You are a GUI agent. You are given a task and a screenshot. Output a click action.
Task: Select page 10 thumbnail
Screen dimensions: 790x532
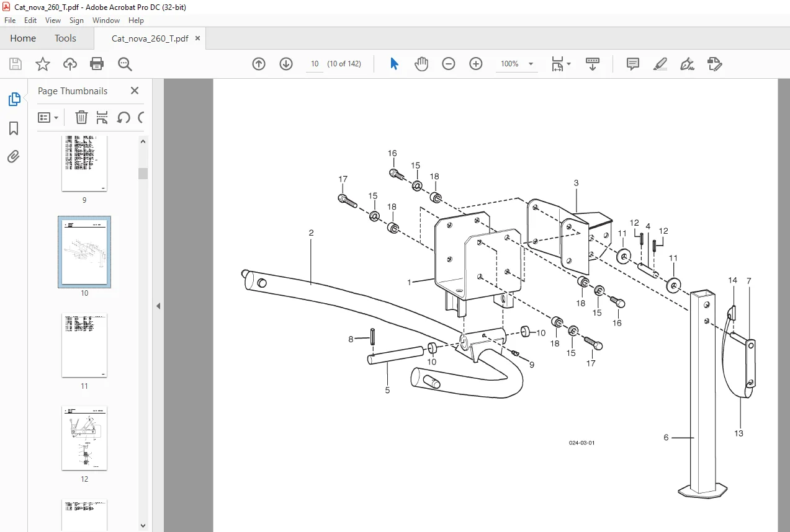point(84,252)
